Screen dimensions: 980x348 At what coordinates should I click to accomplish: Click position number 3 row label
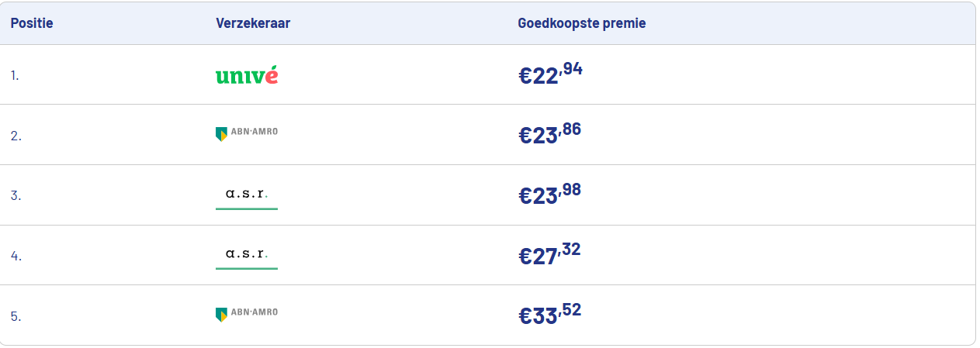click(16, 196)
